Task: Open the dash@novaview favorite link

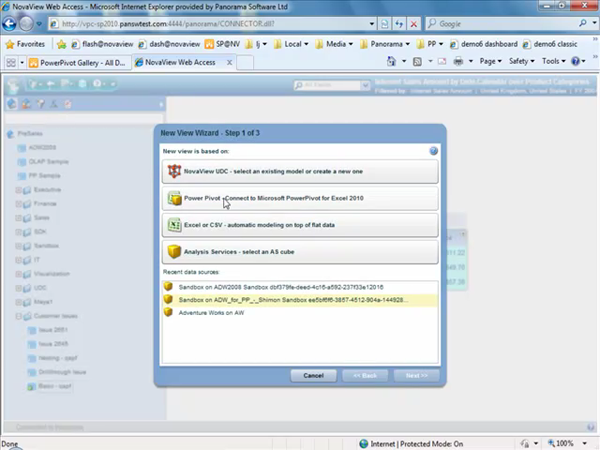Action: point(169,44)
